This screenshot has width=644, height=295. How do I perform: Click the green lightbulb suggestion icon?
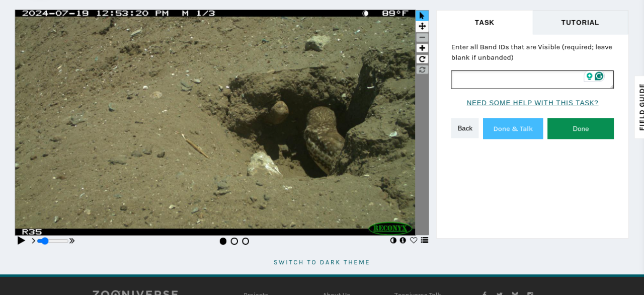[x=589, y=76]
